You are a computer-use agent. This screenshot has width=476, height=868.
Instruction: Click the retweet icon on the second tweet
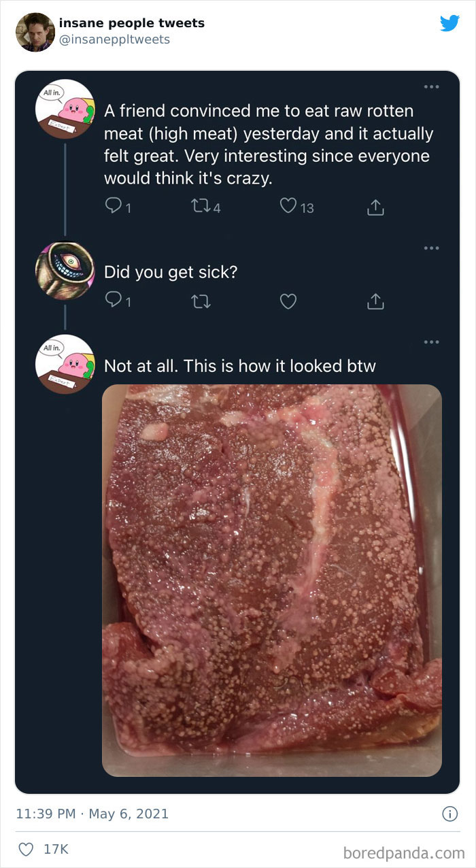click(201, 301)
